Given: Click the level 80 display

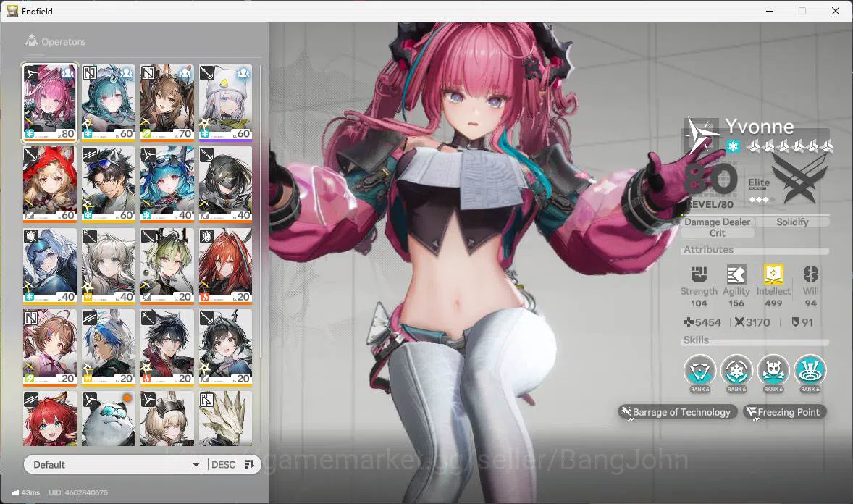Looking at the screenshot, I should (x=710, y=180).
